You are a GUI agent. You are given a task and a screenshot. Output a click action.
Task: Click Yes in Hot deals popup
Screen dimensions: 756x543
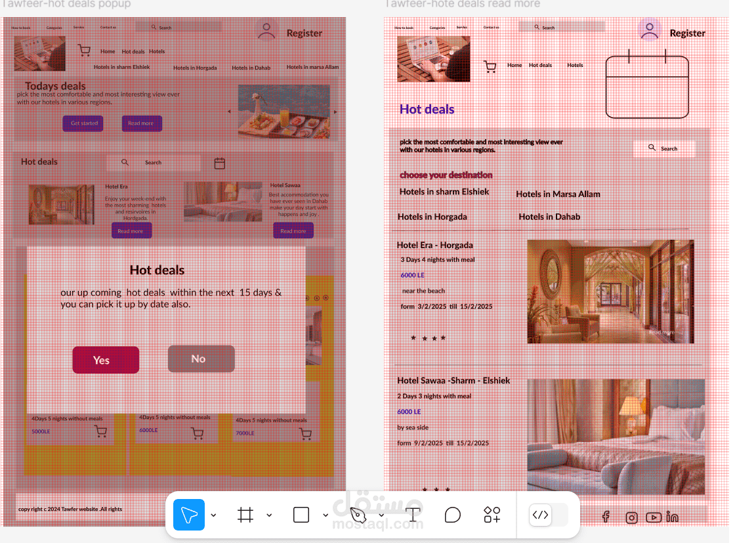106,360
